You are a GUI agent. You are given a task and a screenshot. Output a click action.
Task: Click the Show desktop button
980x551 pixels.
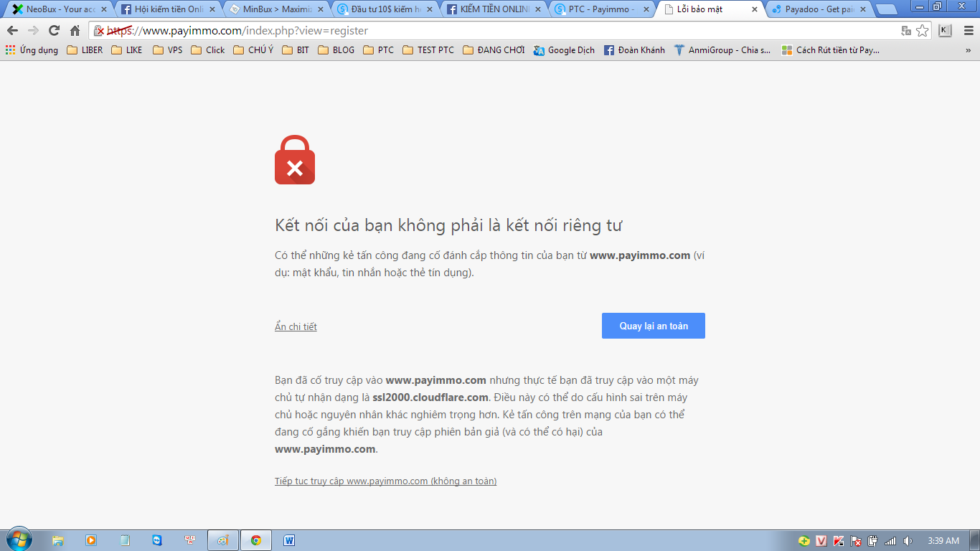(974, 540)
